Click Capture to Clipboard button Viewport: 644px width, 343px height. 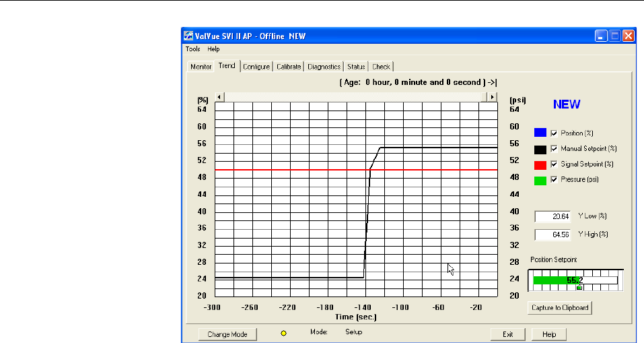coord(560,308)
